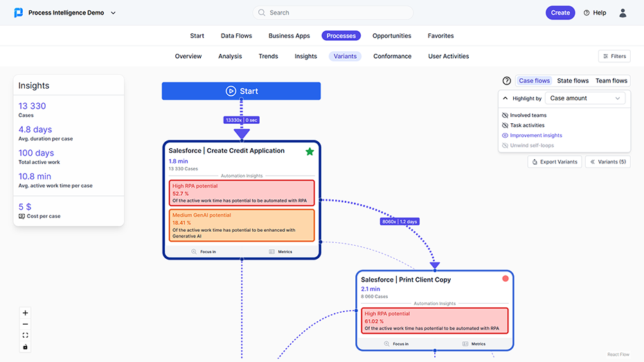The width and height of the screenshot is (644, 362).
Task: Click the Cost per case money icon
Action: pos(21,216)
